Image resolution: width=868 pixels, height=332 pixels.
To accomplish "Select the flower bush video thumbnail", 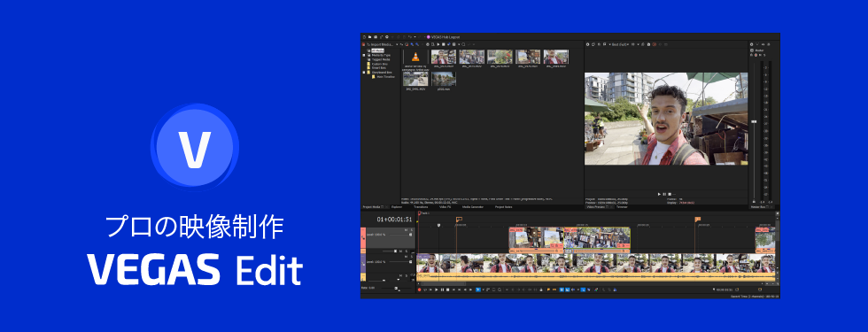I will point(500,57).
